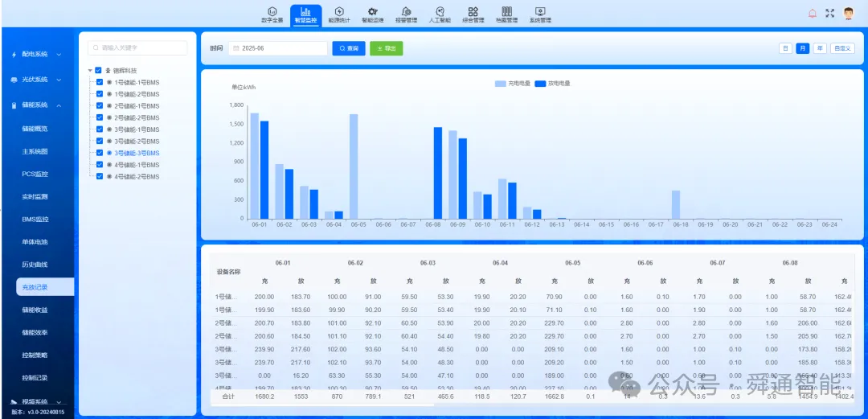This screenshot has height=419, width=868.
Task: Collapse the 锦辉科技 tree node triangle
Action: [x=90, y=71]
